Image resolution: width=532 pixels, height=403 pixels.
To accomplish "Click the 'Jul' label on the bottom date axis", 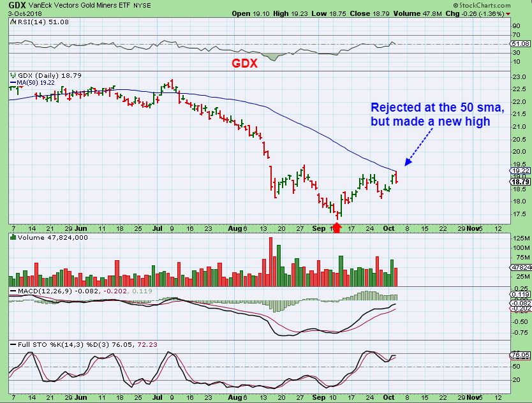I will pyautogui.click(x=158, y=397).
